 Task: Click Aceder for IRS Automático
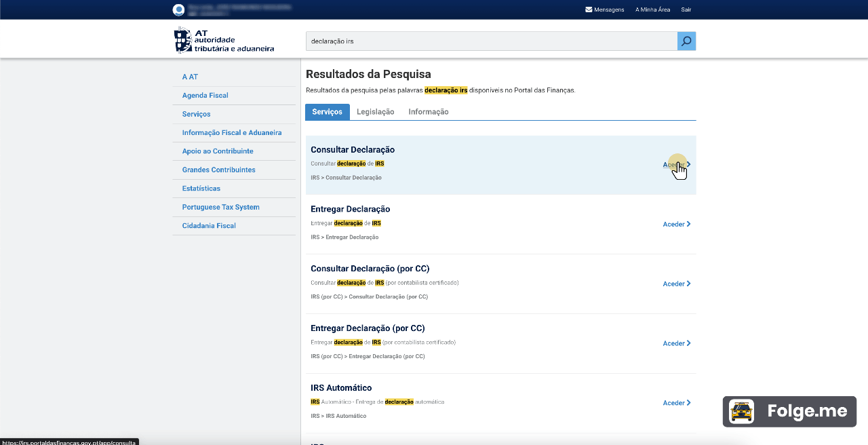(676, 403)
